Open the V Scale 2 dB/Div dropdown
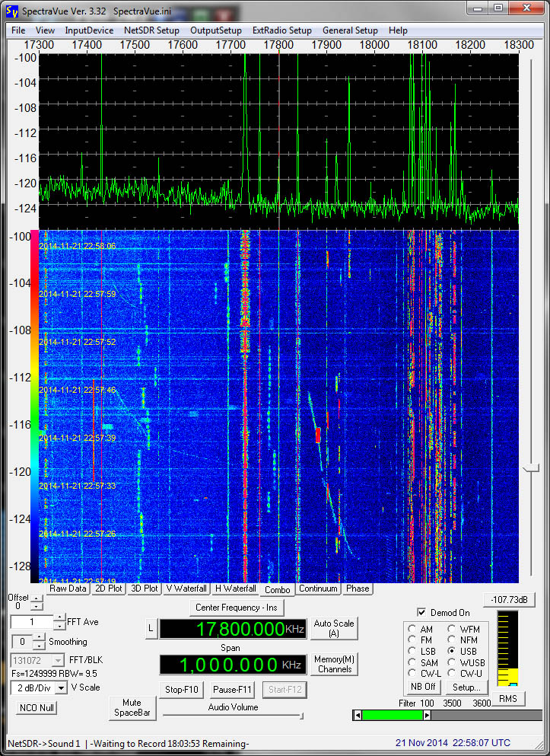The width and height of the screenshot is (550, 756). click(61, 688)
